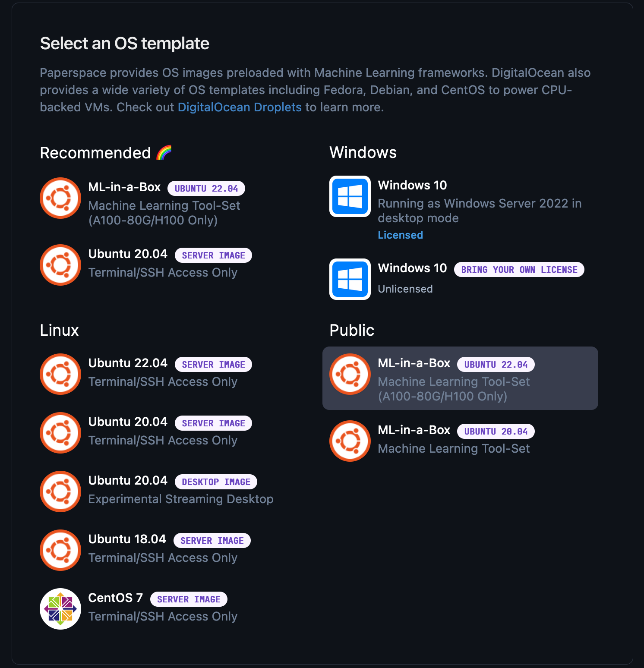The width and height of the screenshot is (644, 668).
Task: Open the DigitalOcean Droplets link
Action: click(240, 107)
